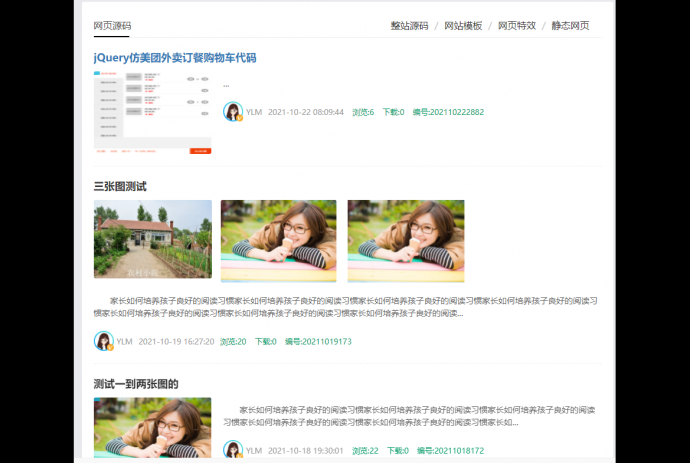
Task: Click the shopping cart code preview thumbnail
Action: pos(152,112)
